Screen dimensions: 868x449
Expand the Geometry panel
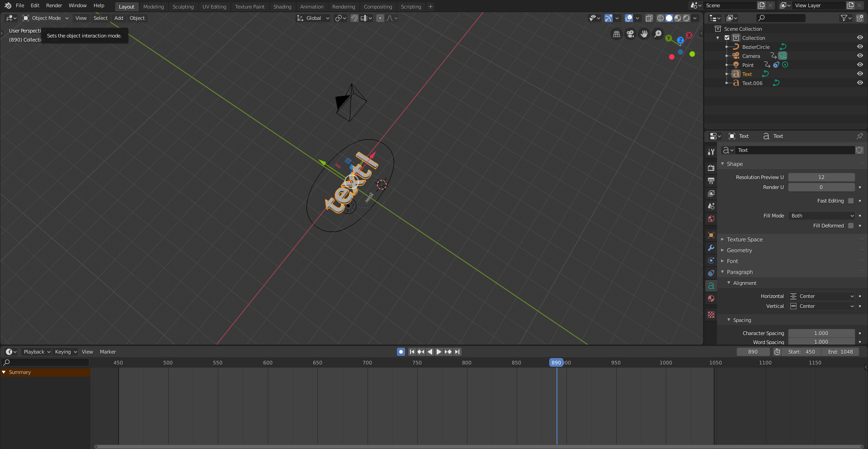tap(740, 250)
